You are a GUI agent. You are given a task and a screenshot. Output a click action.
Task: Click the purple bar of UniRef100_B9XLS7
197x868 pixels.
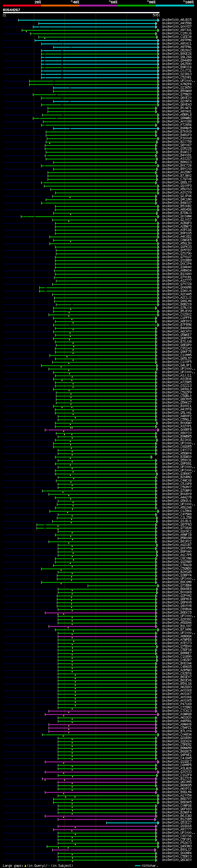pyautogui.click(x=104, y=850)
